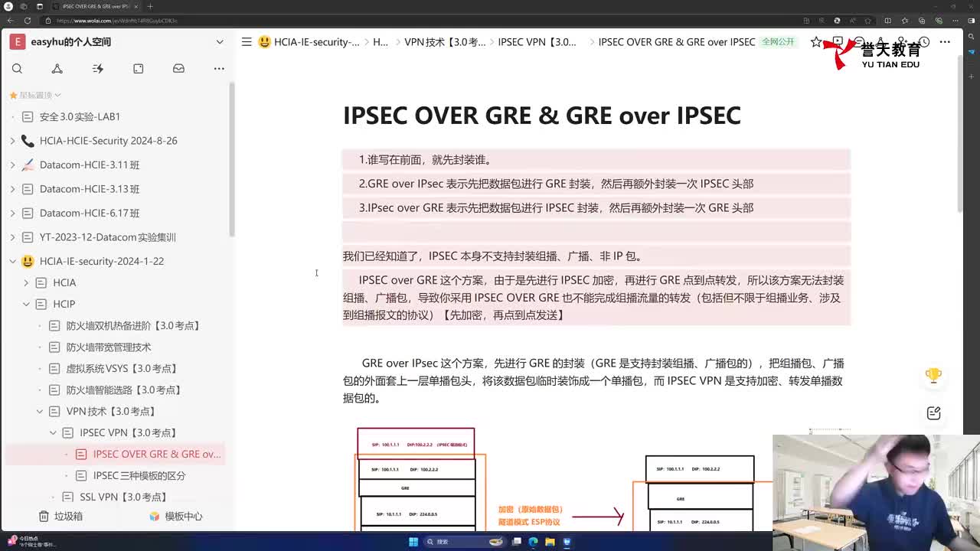Open 垃圾箱 trash in sidebar
This screenshot has height=551, width=980.
[60, 517]
